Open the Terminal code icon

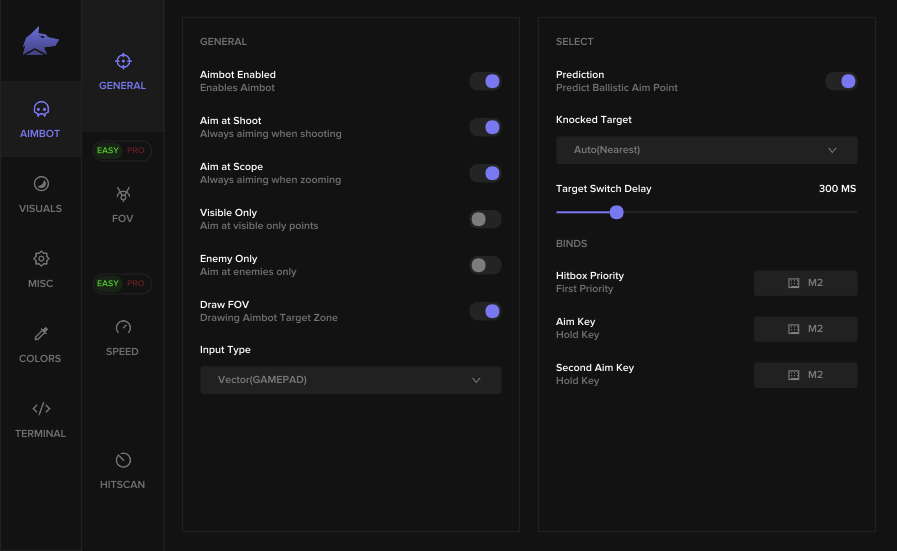tap(41, 409)
